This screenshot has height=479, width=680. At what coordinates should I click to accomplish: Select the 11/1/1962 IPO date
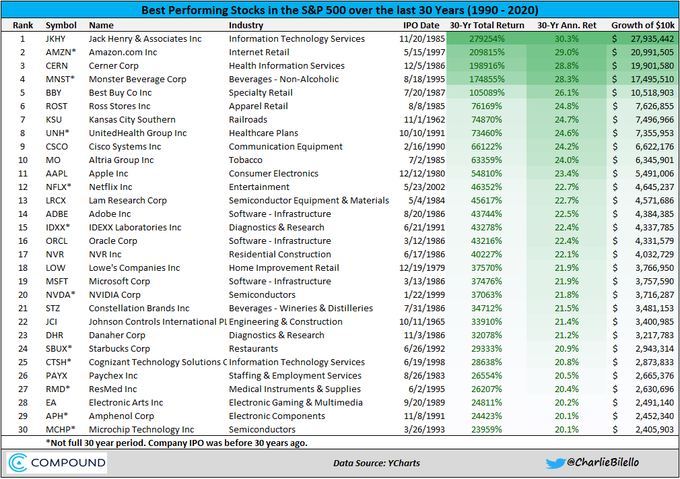422,119
